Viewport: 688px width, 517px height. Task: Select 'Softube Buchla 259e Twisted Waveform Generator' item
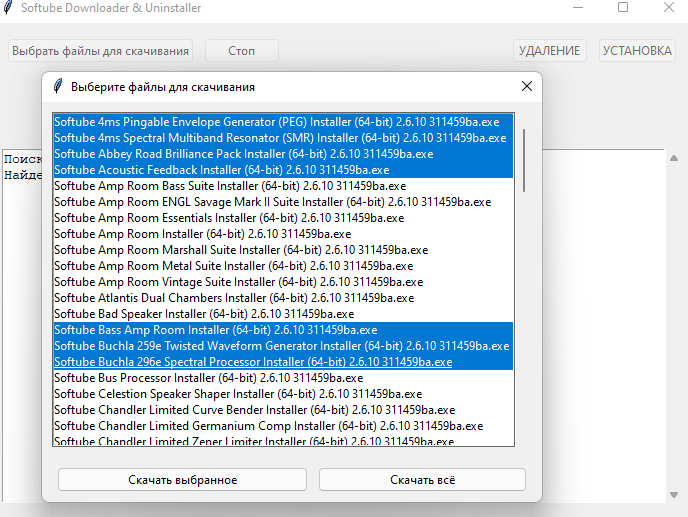(283, 346)
